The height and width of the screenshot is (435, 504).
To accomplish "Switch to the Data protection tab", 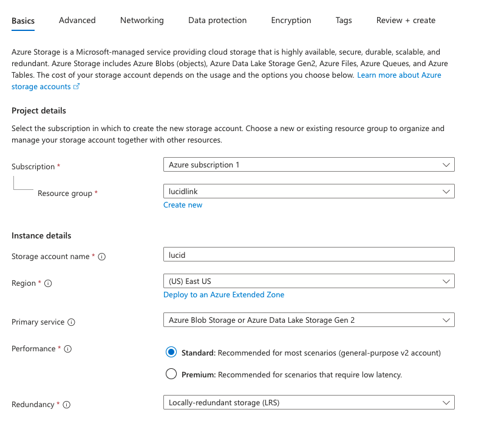I will click(217, 20).
